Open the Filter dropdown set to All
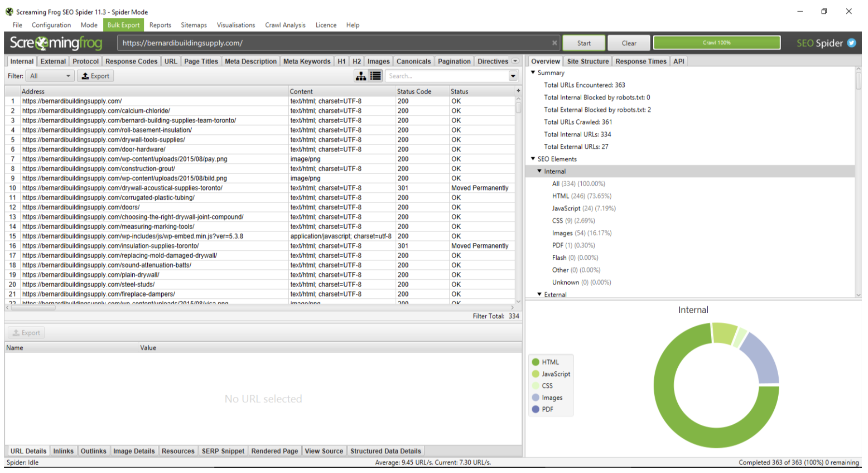 (x=50, y=76)
